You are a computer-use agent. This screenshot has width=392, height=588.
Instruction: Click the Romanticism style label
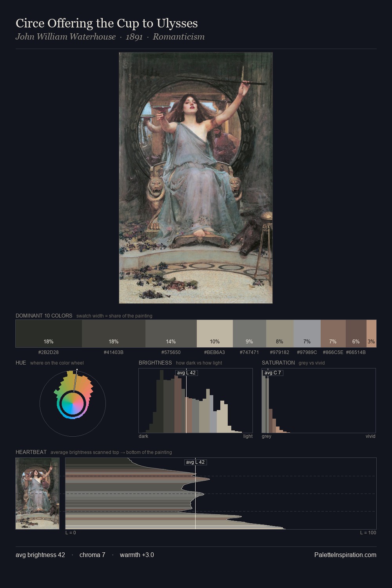[179, 37]
